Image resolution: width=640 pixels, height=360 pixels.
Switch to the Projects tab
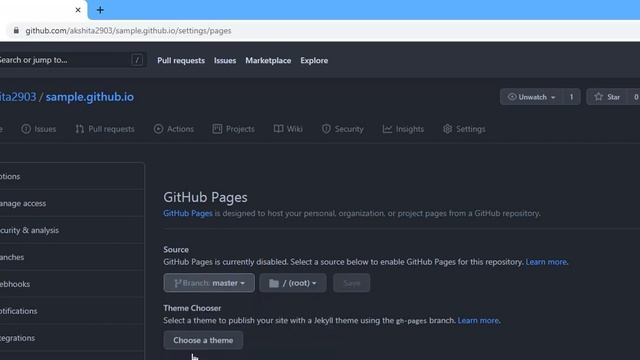[x=233, y=129]
